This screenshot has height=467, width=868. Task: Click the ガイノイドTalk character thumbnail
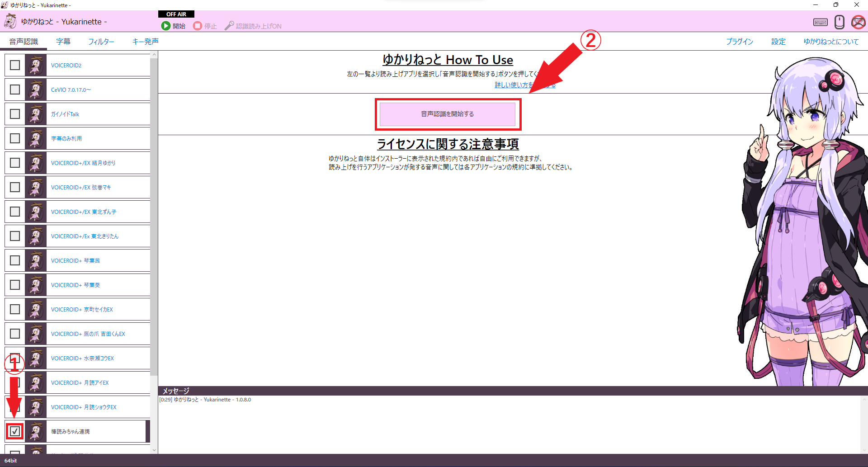[x=36, y=114]
